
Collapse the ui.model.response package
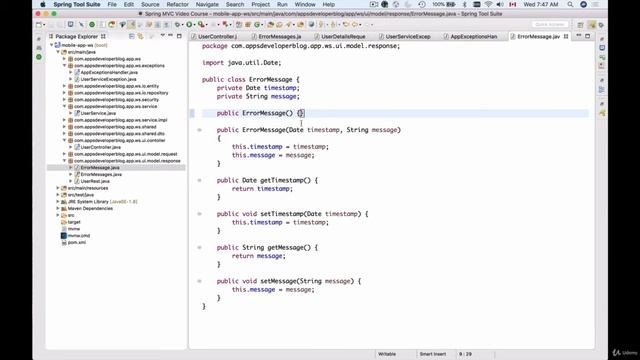(x=64, y=161)
